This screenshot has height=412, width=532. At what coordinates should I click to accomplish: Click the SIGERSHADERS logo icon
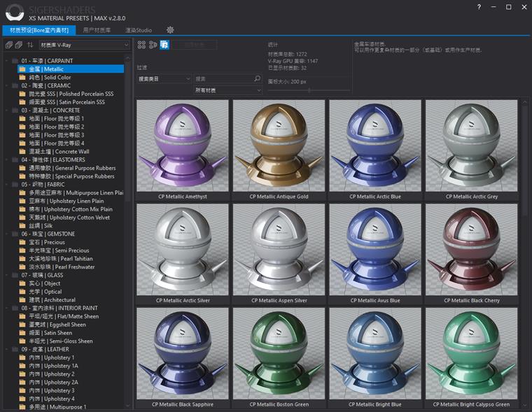point(15,13)
